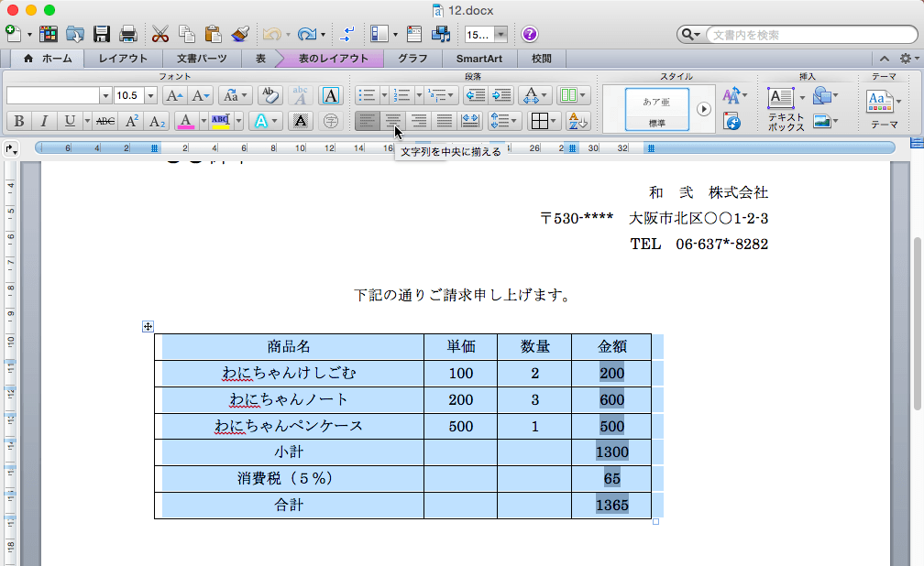
Task: Open the template gallery icon
Action: [x=49, y=34]
